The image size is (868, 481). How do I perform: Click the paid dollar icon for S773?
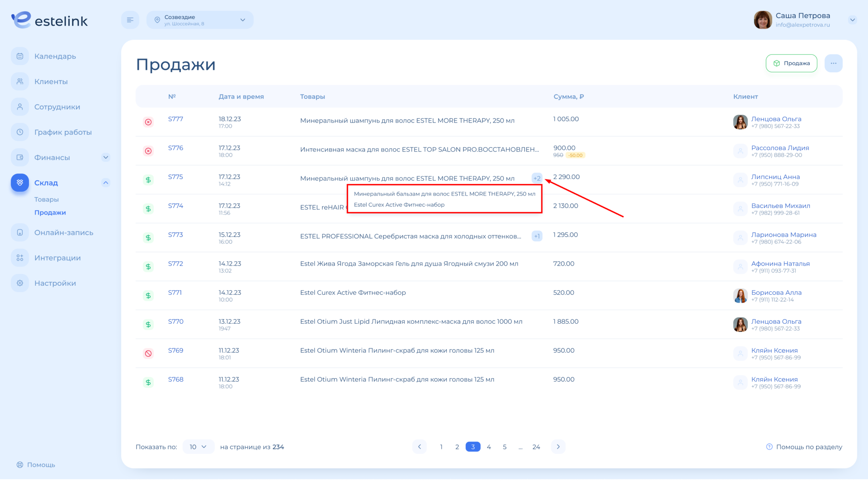tap(148, 238)
